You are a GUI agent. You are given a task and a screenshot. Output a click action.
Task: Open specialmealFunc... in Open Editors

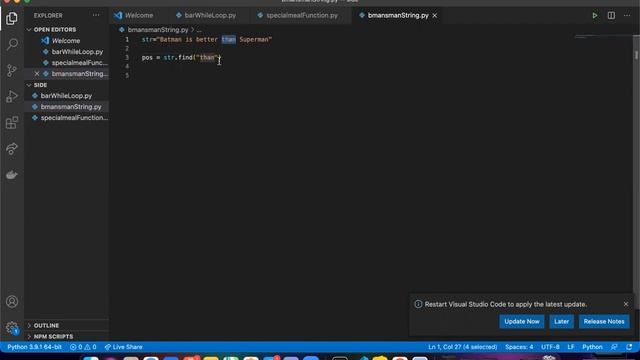pyautogui.click(x=80, y=63)
